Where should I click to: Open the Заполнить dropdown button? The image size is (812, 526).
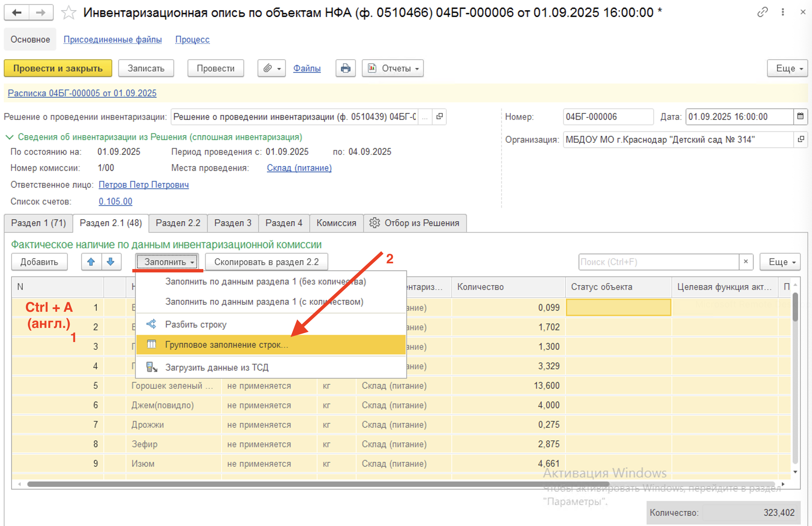[167, 262]
